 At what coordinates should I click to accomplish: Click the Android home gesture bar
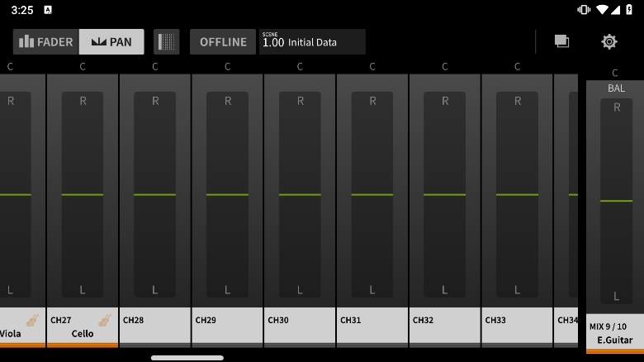(187, 358)
